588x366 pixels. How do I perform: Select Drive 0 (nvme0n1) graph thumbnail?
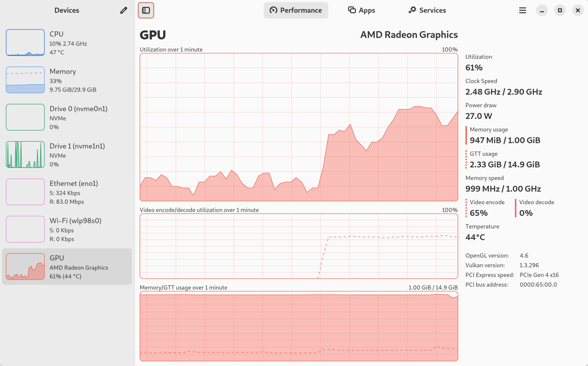pos(25,117)
